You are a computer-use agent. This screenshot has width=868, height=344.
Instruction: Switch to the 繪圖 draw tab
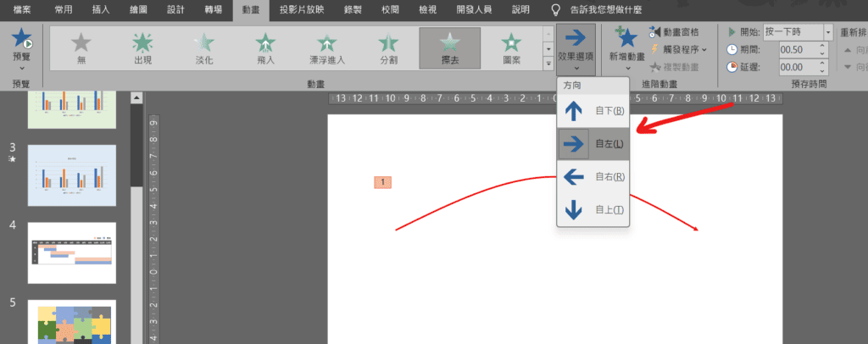coord(138,10)
